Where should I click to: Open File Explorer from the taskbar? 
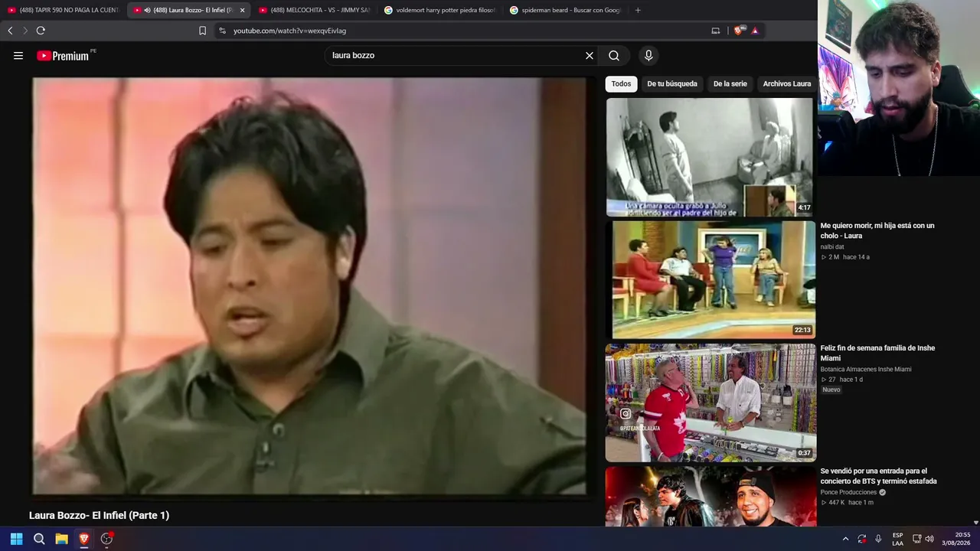(61, 539)
